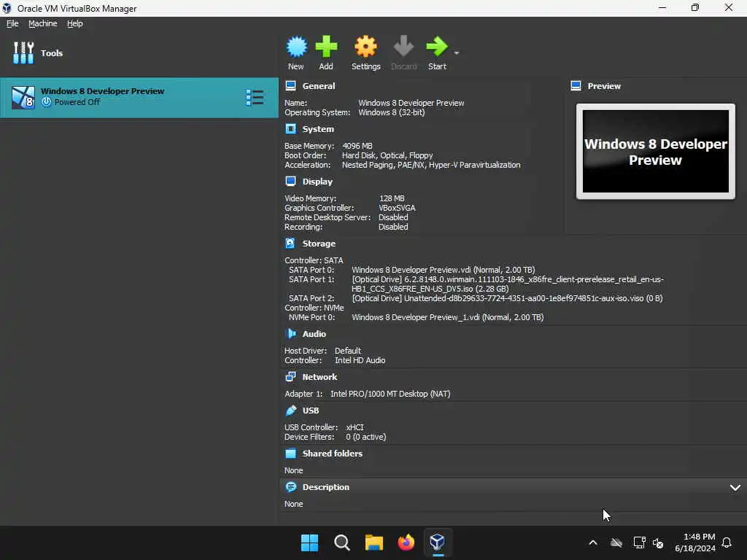Image resolution: width=747 pixels, height=560 pixels.
Task: Click the USB section icon
Action: (290, 410)
